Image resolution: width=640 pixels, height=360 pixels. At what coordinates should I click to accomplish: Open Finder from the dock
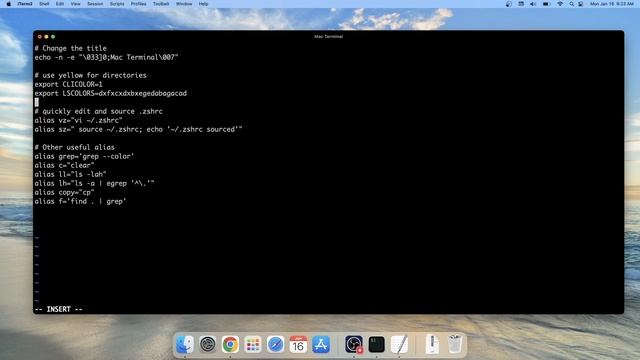click(x=184, y=344)
